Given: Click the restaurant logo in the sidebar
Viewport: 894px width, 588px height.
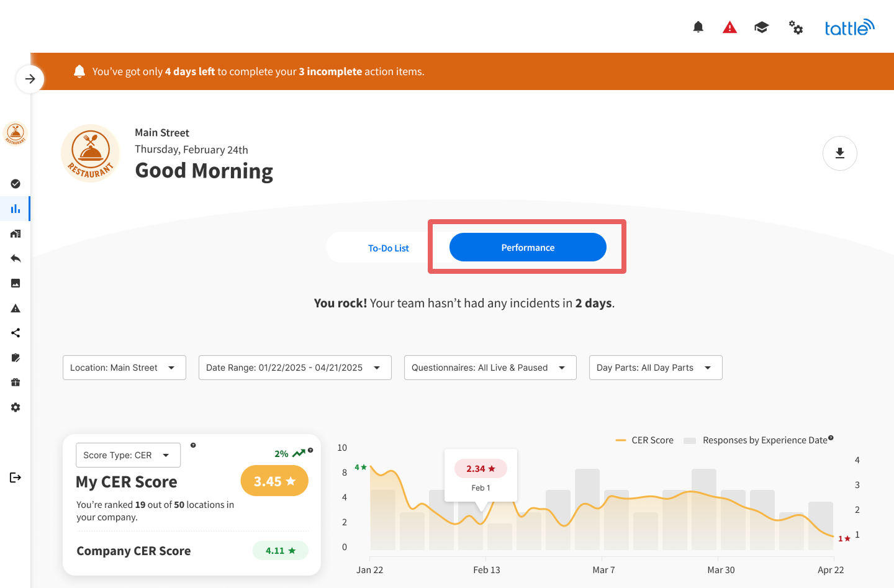Looking at the screenshot, I should click(15, 133).
